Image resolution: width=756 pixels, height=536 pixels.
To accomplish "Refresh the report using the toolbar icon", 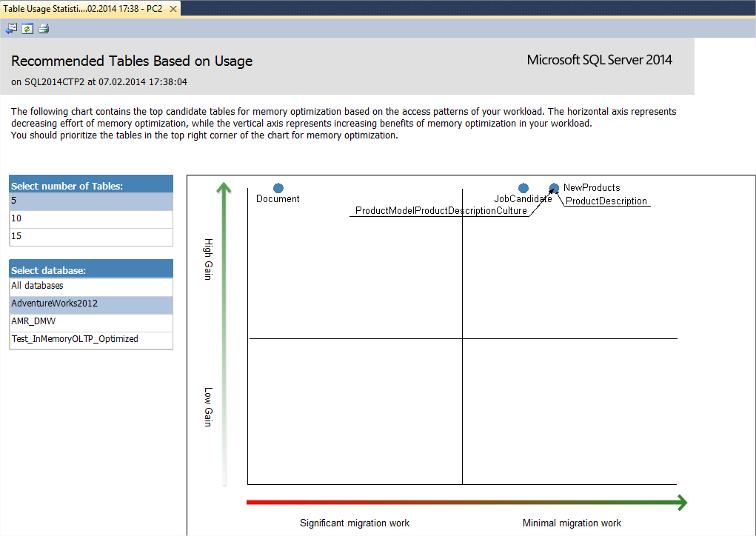I will 27,28.
